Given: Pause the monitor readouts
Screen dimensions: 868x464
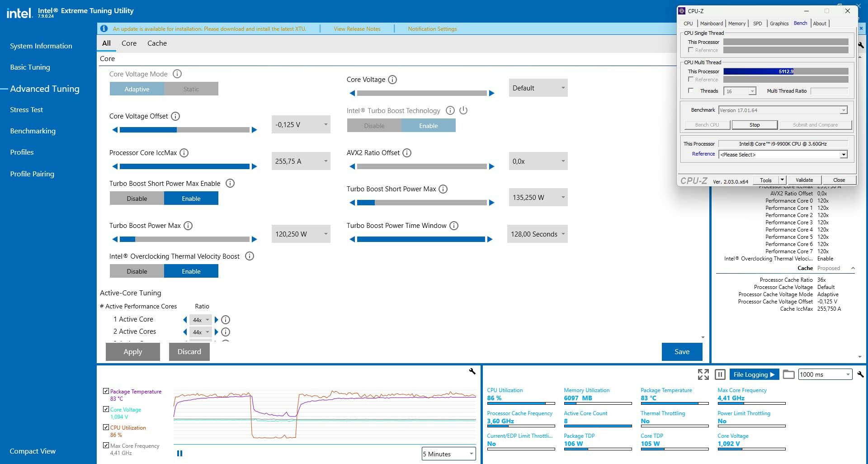Looking at the screenshot, I should tap(720, 374).
